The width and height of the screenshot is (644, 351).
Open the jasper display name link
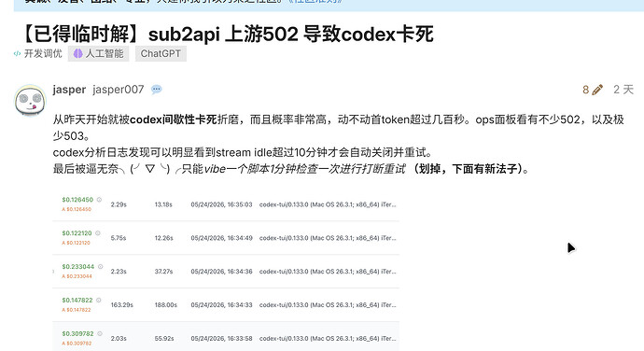pyautogui.click(x=69, y=90)
